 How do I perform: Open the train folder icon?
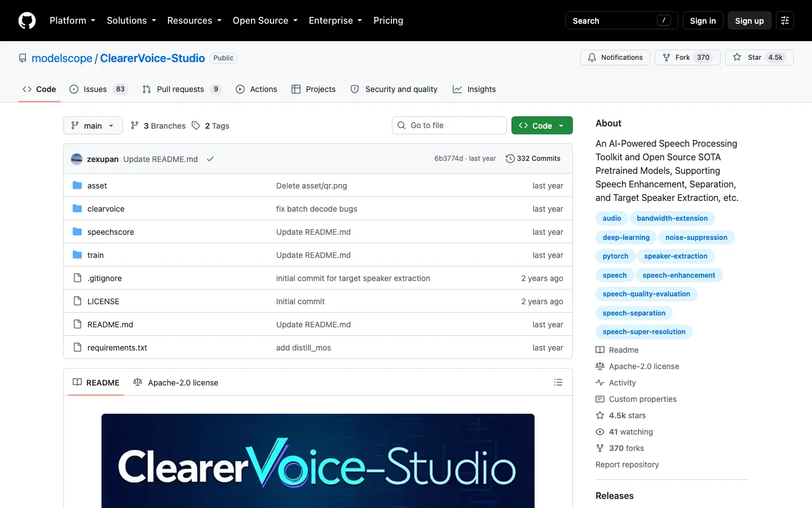77,255
